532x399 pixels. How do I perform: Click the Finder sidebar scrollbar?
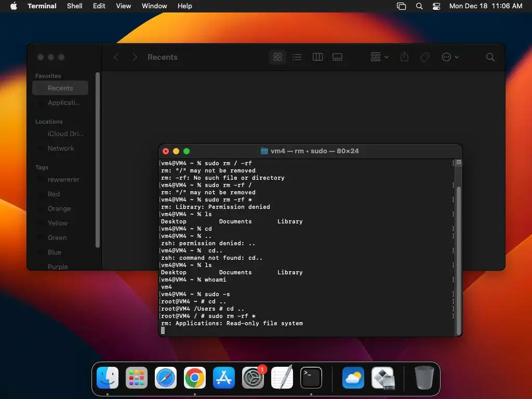coord(98,160)
